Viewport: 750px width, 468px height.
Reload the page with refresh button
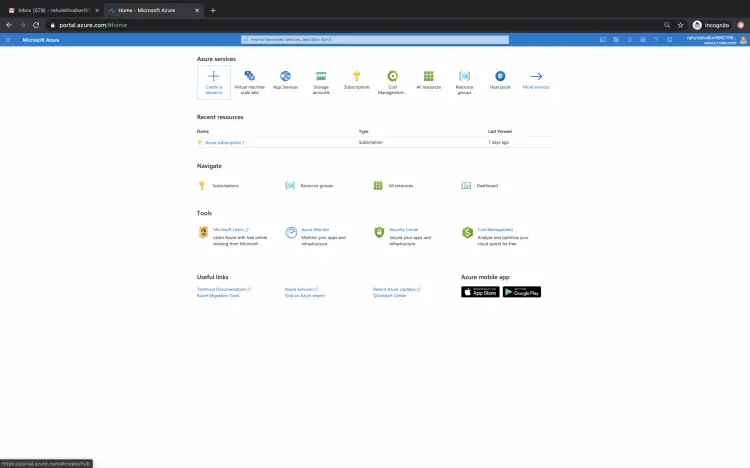36,25
